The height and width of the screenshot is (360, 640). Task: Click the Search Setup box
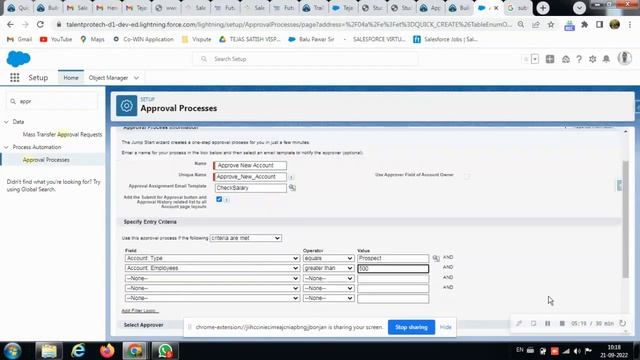(305, 59)
